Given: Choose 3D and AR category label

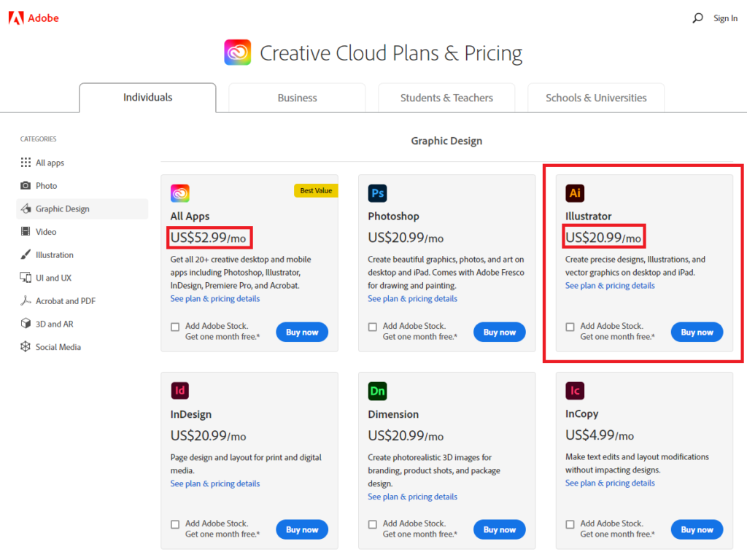Looking at the screenshot, I should [54, 324].
